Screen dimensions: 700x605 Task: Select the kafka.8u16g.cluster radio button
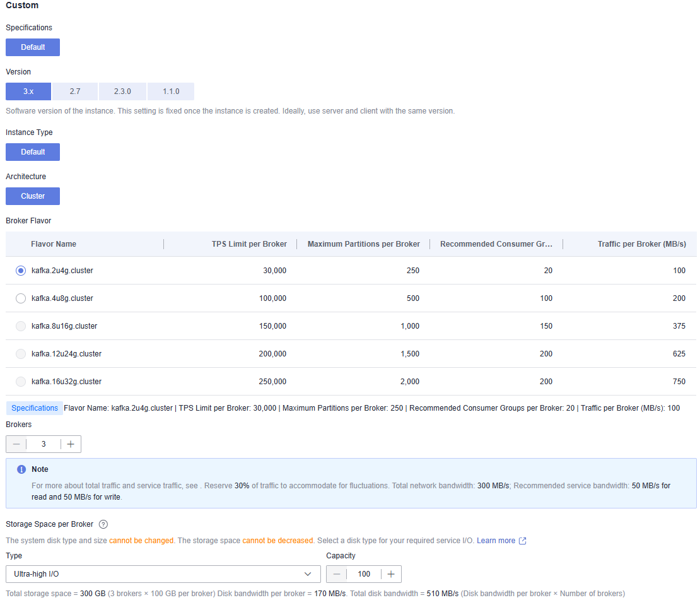(x=21, y=326)
